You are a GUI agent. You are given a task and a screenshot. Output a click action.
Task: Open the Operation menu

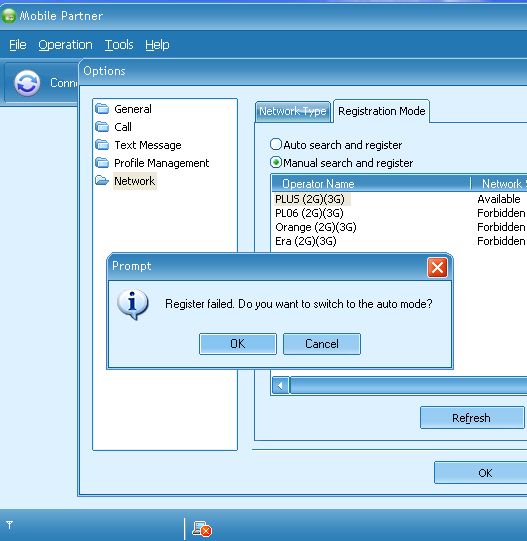(65, 45)
